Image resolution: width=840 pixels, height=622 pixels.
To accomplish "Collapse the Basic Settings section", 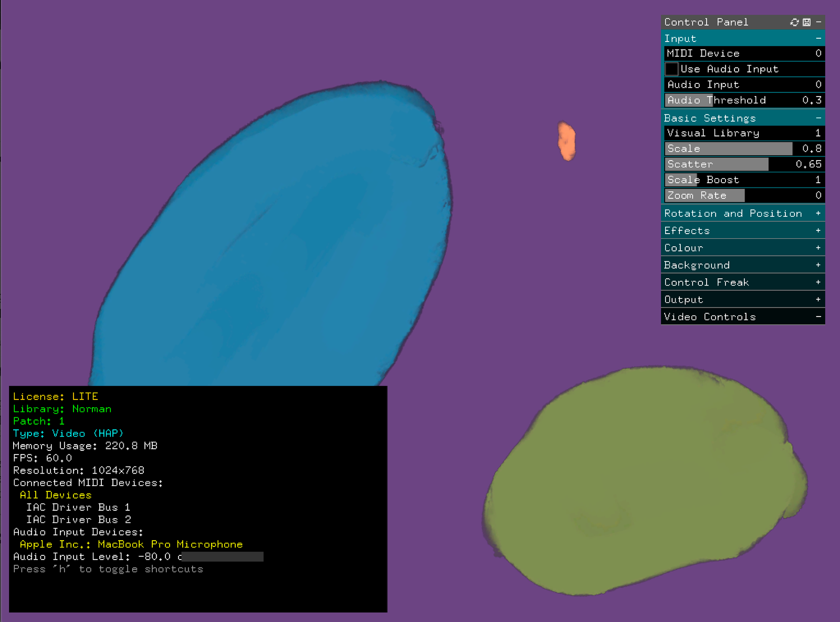I will [818, 118].
